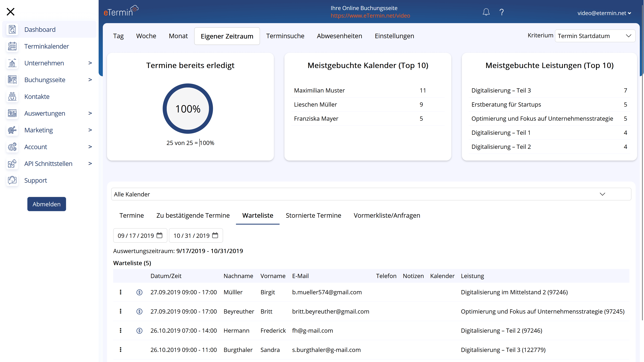Open row menu for Mülller Birgit
This screenshot has width=644, height=362.
point(121,292)
